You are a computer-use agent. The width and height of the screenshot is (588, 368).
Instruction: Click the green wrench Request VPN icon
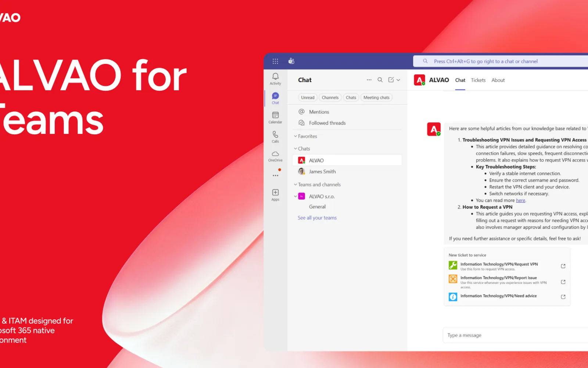pyautogui.click(x=453, y=265)
